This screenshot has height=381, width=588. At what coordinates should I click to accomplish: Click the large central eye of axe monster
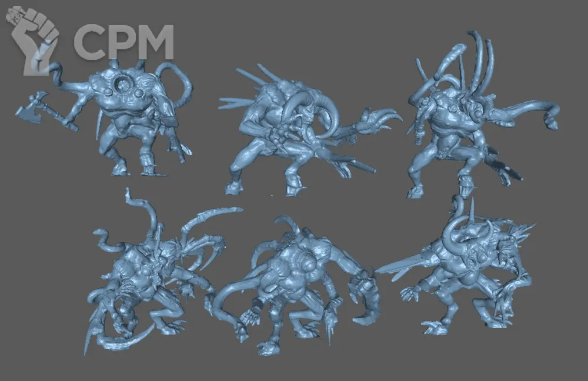(125, 85)
